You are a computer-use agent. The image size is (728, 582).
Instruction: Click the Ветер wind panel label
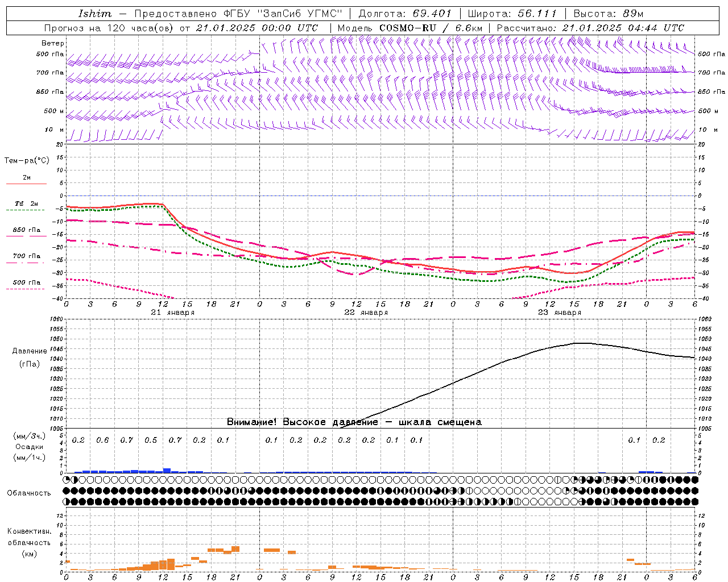53,43
